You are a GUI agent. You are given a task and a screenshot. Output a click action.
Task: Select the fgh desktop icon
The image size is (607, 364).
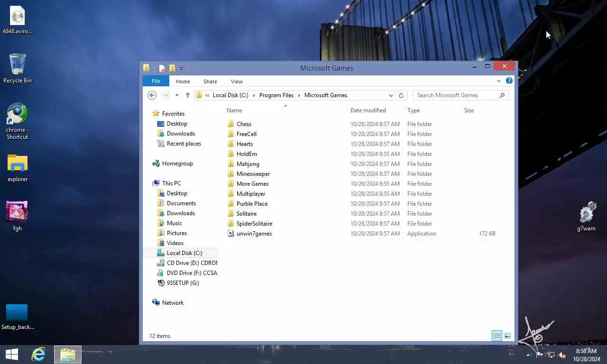pyautogui.click(x=17, y=216)
